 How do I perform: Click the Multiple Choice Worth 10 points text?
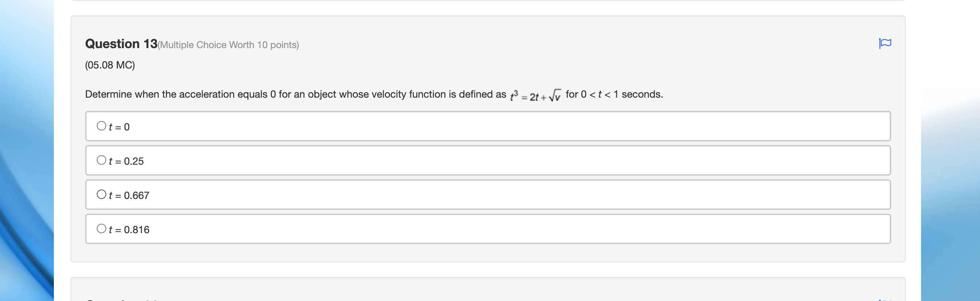click(228, 44)
